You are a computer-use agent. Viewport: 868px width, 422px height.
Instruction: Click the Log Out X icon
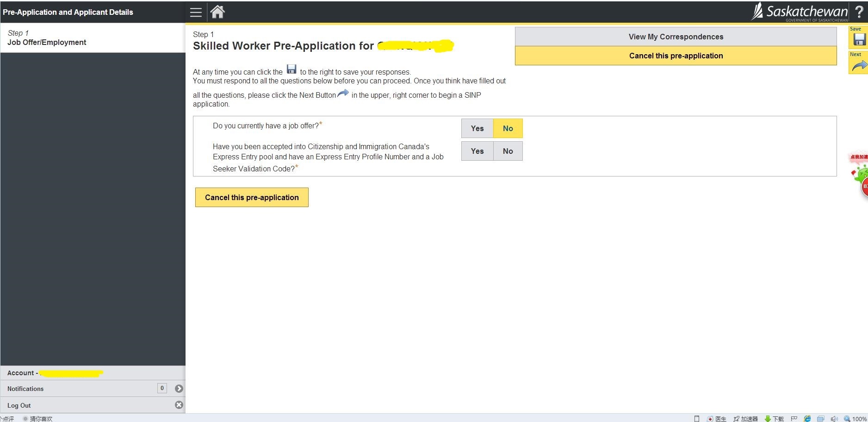(179, 405)
